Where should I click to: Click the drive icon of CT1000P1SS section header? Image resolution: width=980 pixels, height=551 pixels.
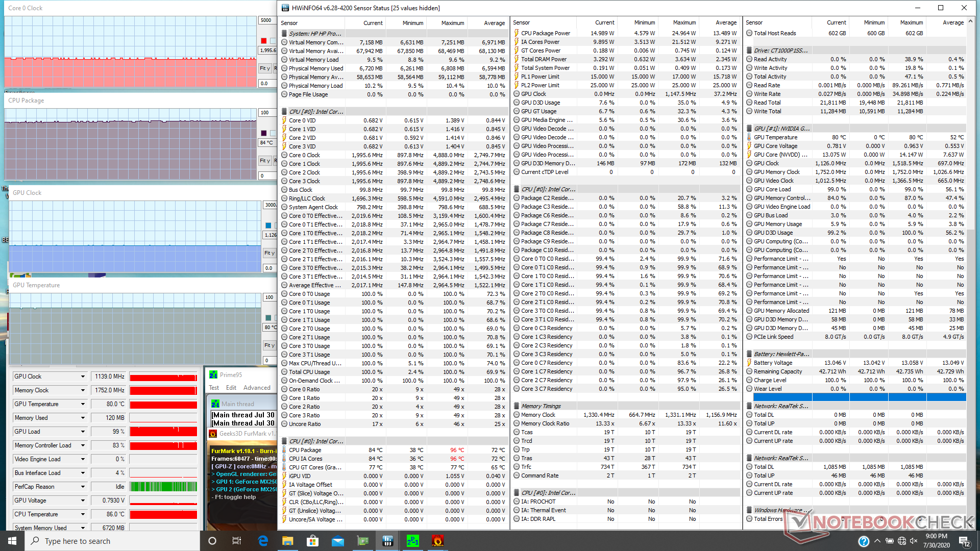pyautogui.click(x=749, y=51)
